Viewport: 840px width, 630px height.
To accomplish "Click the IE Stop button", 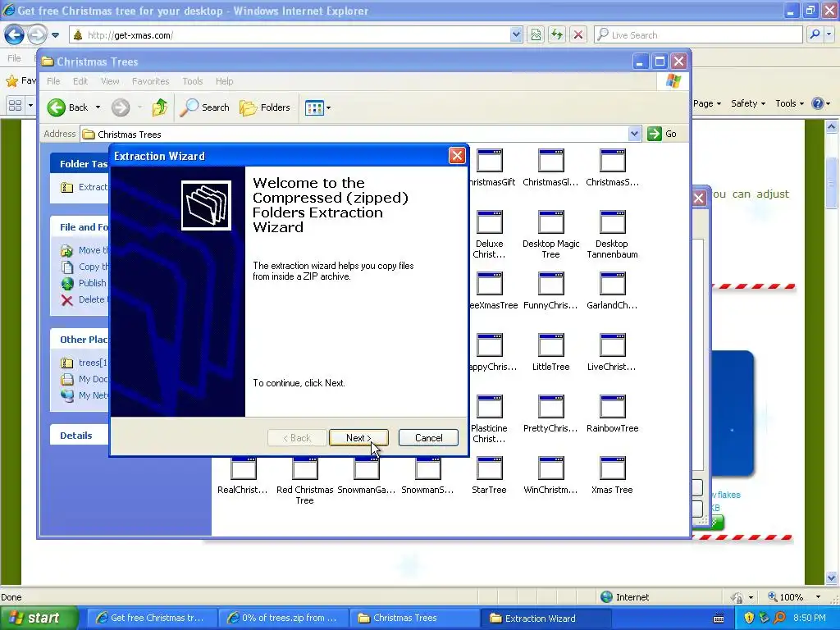I will point(578,35).
